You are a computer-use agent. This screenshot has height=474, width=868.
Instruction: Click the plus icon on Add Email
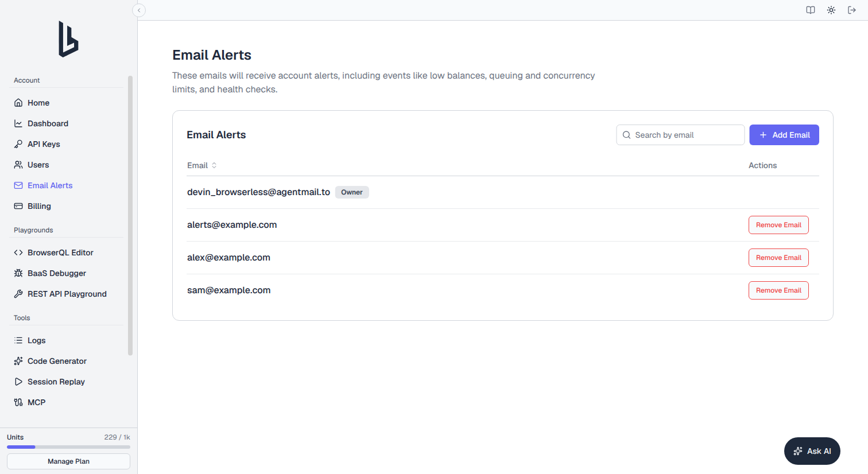pos(763,135)
